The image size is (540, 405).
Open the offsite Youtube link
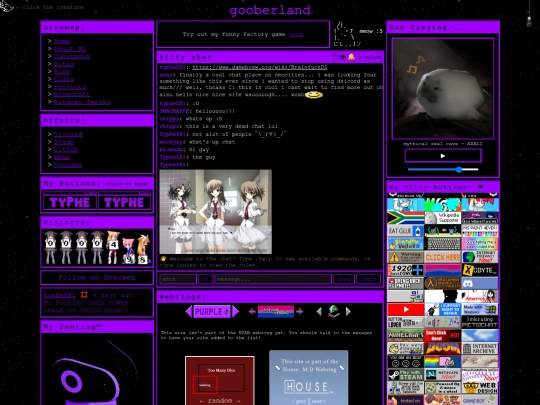pos(68,165)
